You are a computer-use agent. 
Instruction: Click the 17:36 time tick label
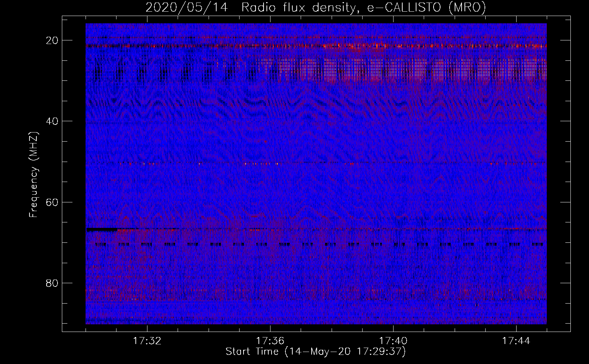click(270, 341)
